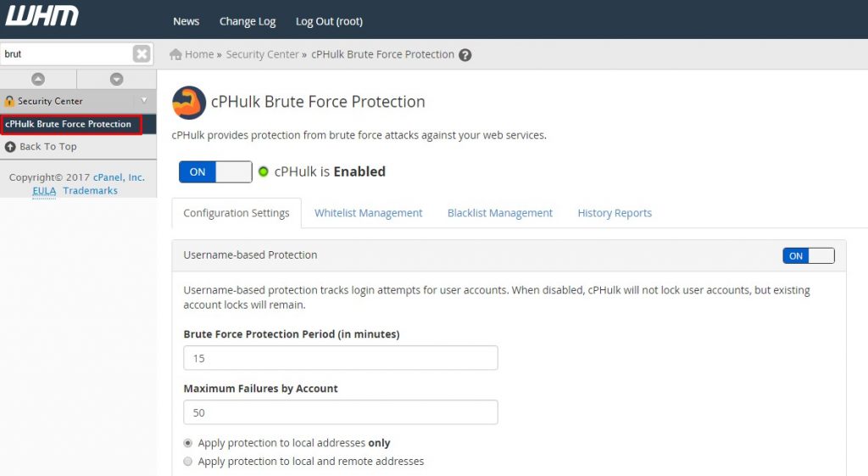Open the Blacklist Management tab

[500, 213]
